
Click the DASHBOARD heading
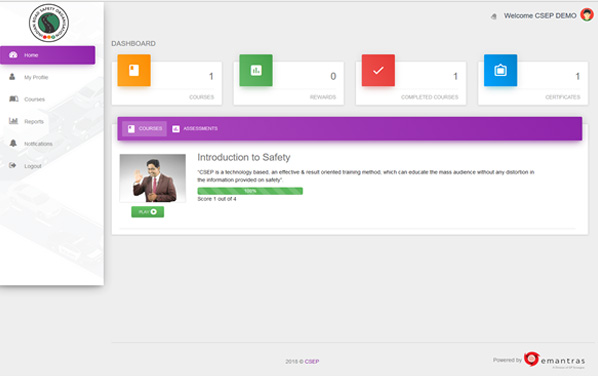[133, 43]
